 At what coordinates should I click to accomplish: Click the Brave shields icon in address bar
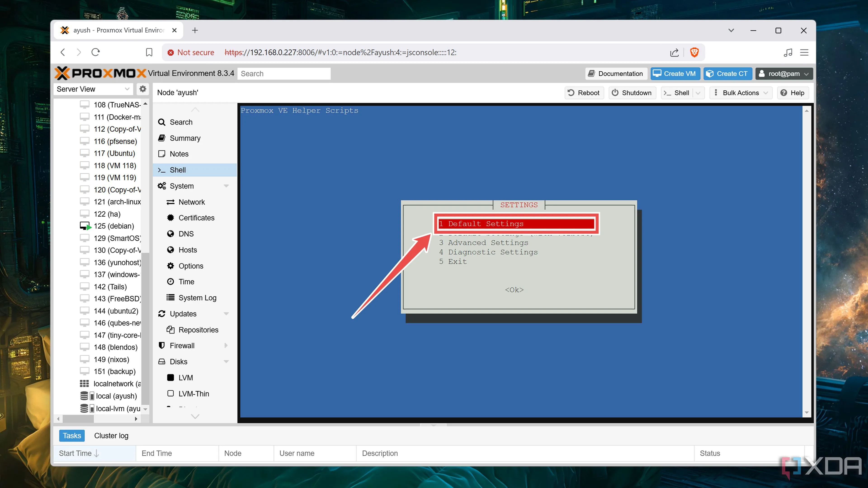[x=694, y=52]
